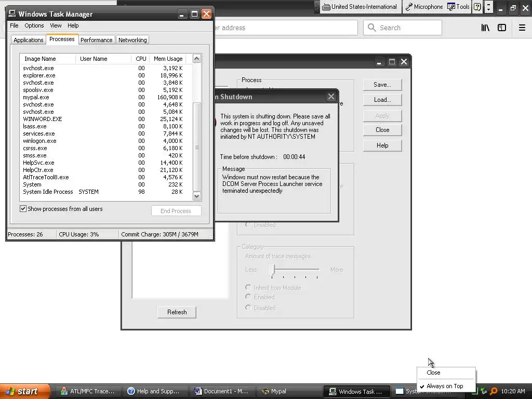Select WINWORD.EXE process row
The width and height of the screenshot is (532, 399).
pyautogui.click(x=106, y=119)
